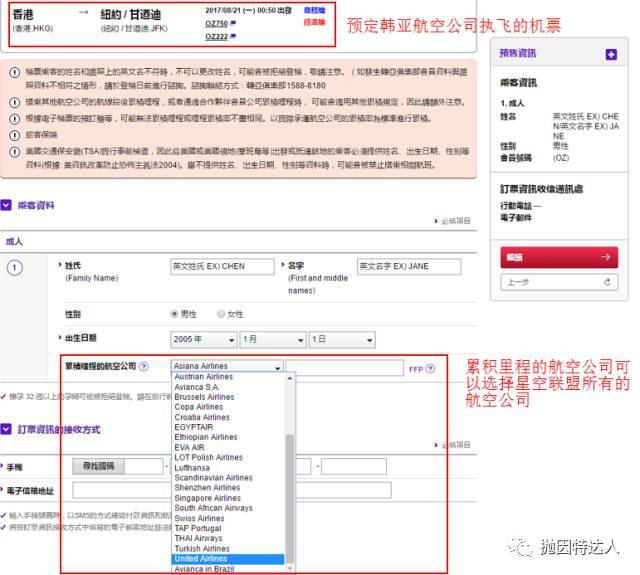
Task: Collapse the 乘客資料 section chevron icon
Action: (6, 205)
